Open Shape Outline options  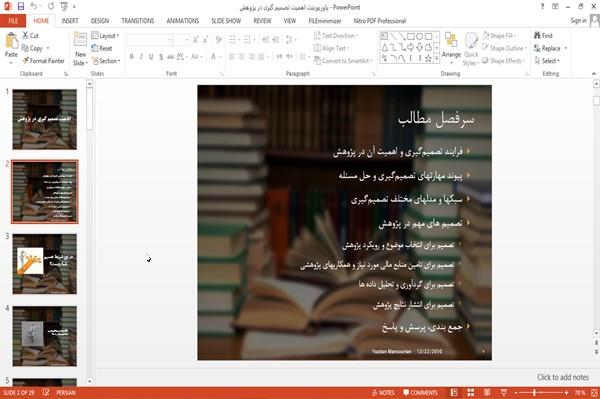504,48
